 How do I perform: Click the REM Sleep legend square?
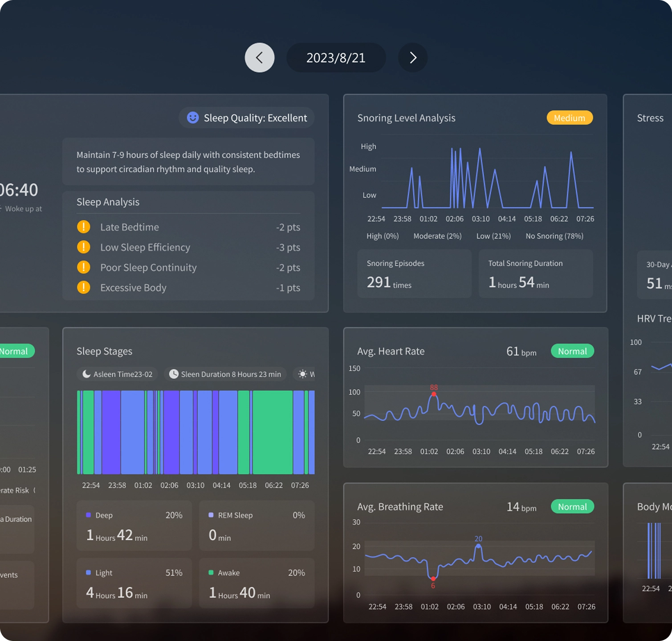click(210, 515)
